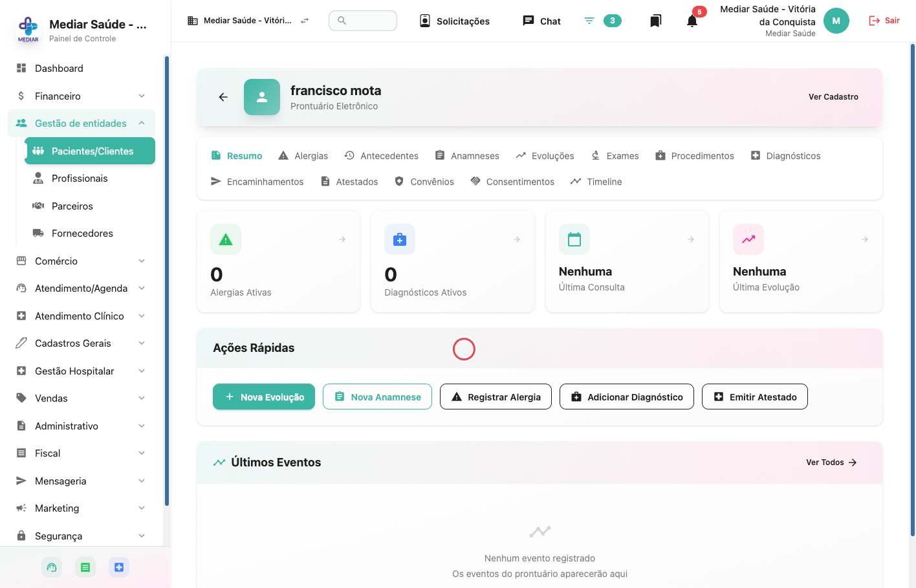Click the notifications bell icon
Image resolution: width=916 pixels, height=588 pixels.
click(x=692, y=21)
